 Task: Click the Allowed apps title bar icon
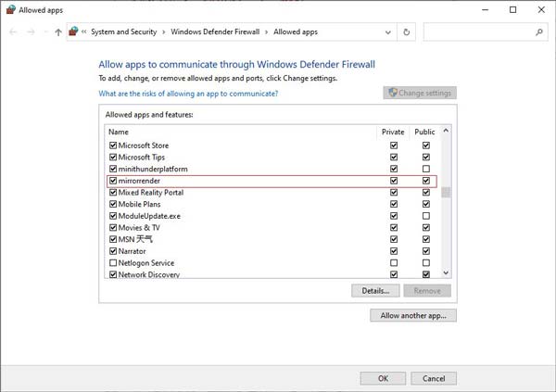[x=9, y=9]
